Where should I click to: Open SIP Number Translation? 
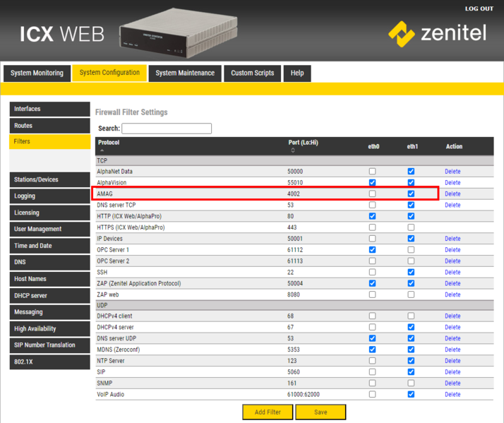(50, 345)
